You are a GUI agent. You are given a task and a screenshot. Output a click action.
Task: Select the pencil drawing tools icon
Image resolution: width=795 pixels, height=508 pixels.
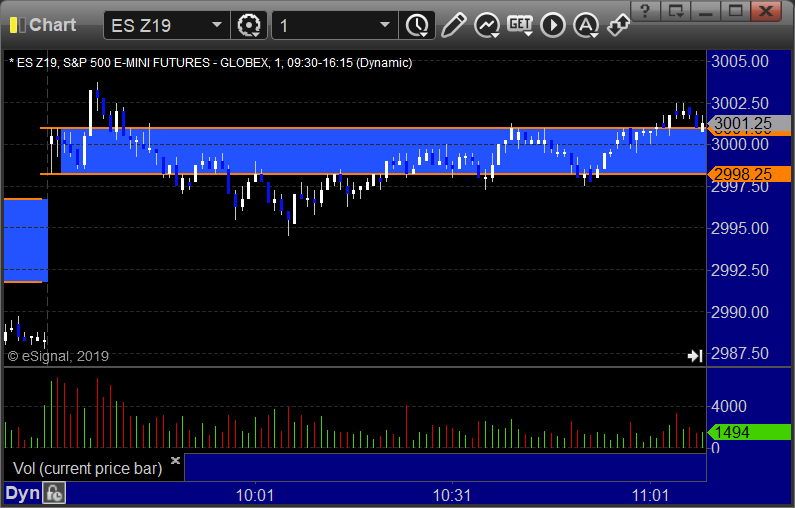pos(453,25)
